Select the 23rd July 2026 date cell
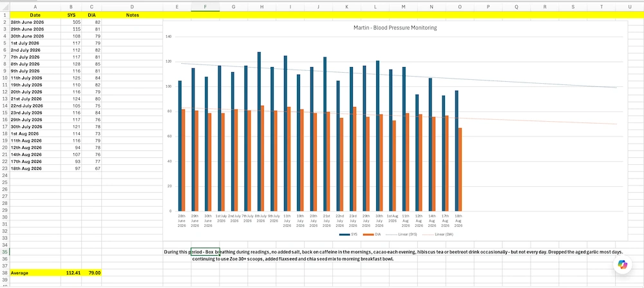Screen dimensions: 644x288 (35, 113)
